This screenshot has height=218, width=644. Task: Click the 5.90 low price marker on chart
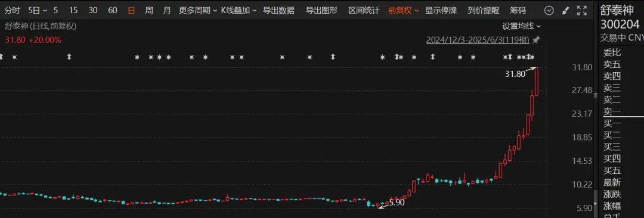pyautogui.click(x=397, y=202)
